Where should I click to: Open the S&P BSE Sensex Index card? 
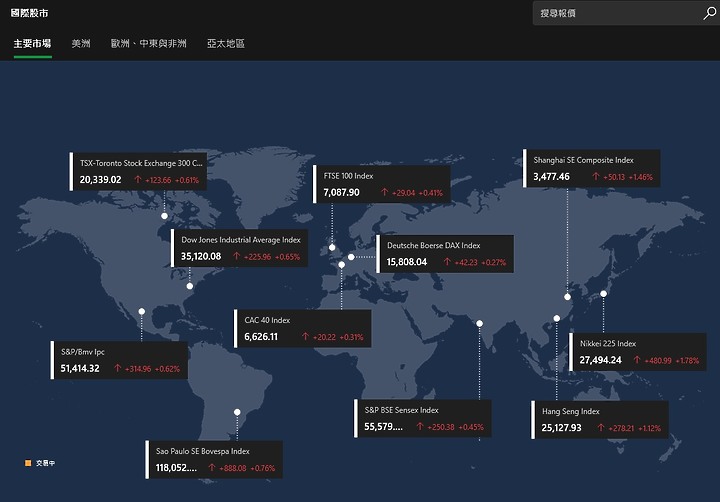pyautogui.click(x=422, y=418)
